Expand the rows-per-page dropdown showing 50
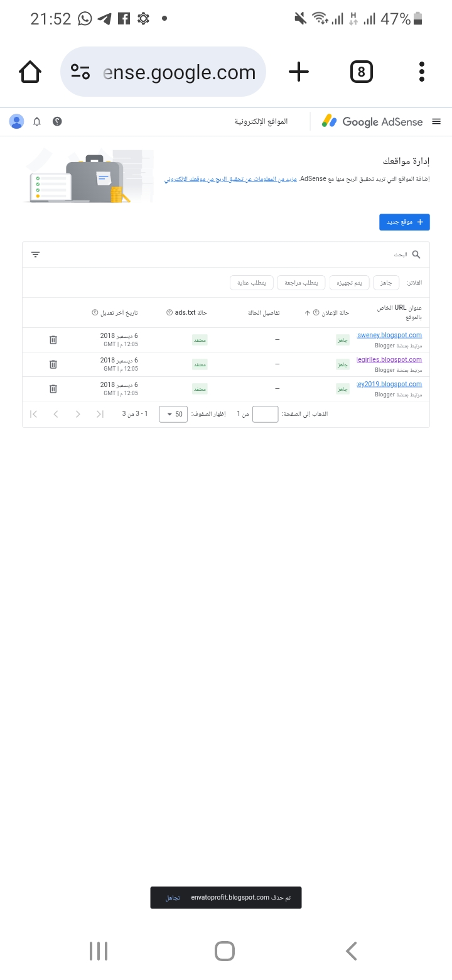 173,415
